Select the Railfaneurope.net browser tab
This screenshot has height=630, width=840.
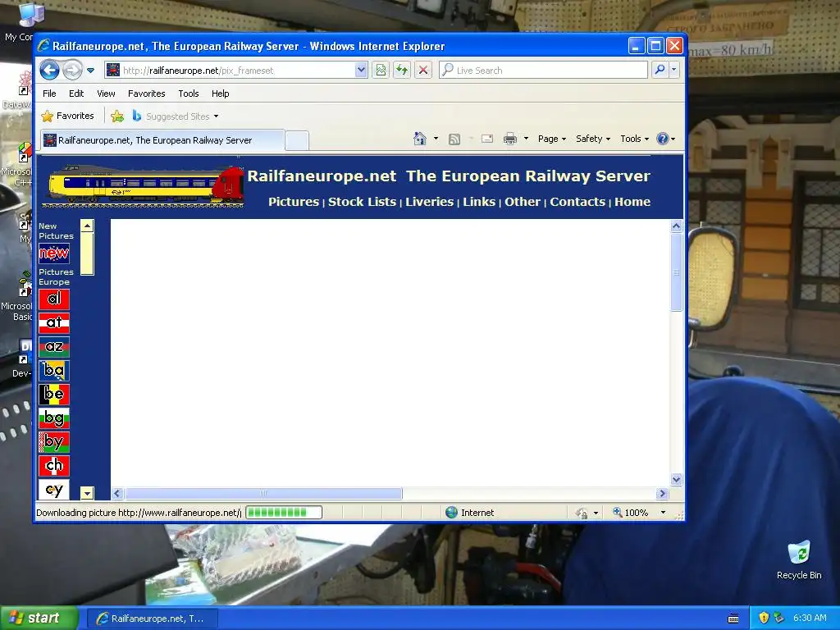162,140
